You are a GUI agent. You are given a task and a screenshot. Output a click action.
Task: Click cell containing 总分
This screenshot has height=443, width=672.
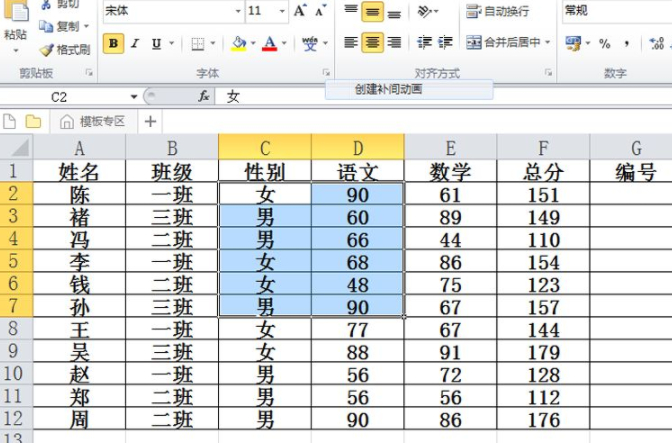543,172
